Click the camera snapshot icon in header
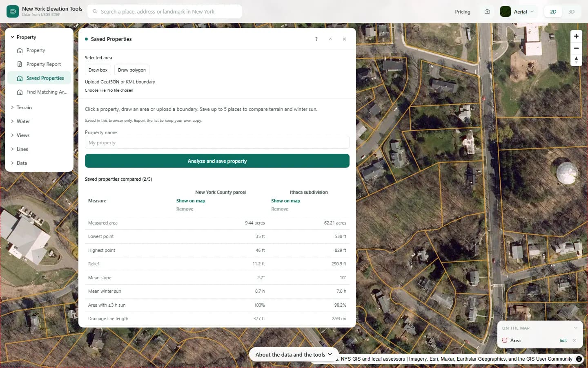 coord(487,12)
